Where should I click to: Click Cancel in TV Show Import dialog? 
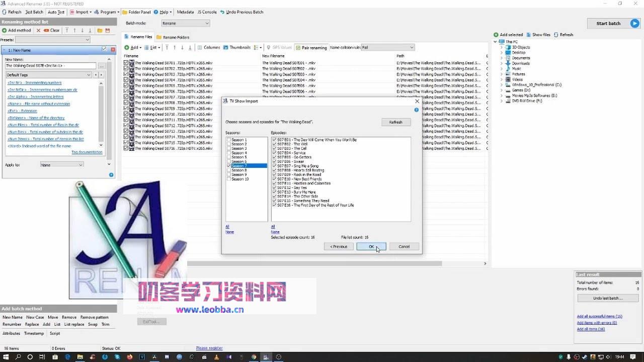click(404, 246)
